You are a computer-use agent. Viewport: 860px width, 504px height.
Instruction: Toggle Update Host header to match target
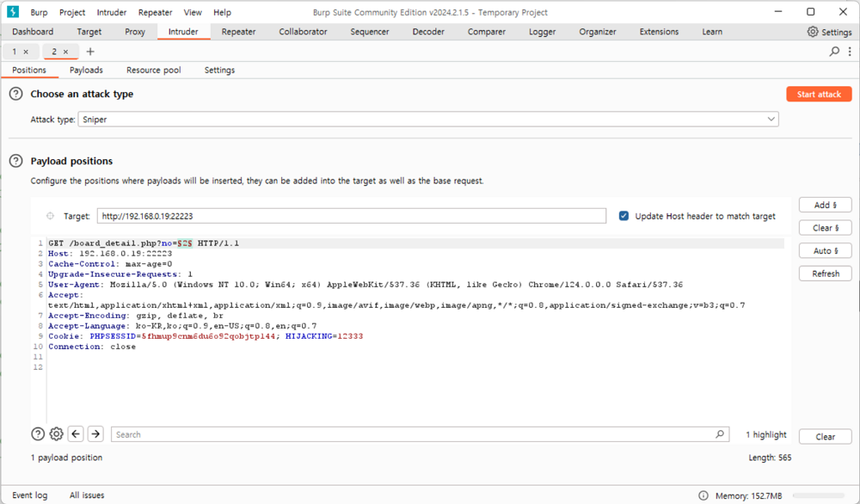(x=623, y=216)
